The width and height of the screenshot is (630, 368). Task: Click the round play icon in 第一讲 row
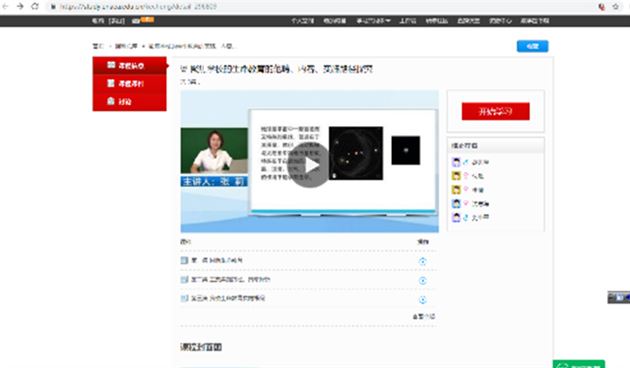coord(423,262)
